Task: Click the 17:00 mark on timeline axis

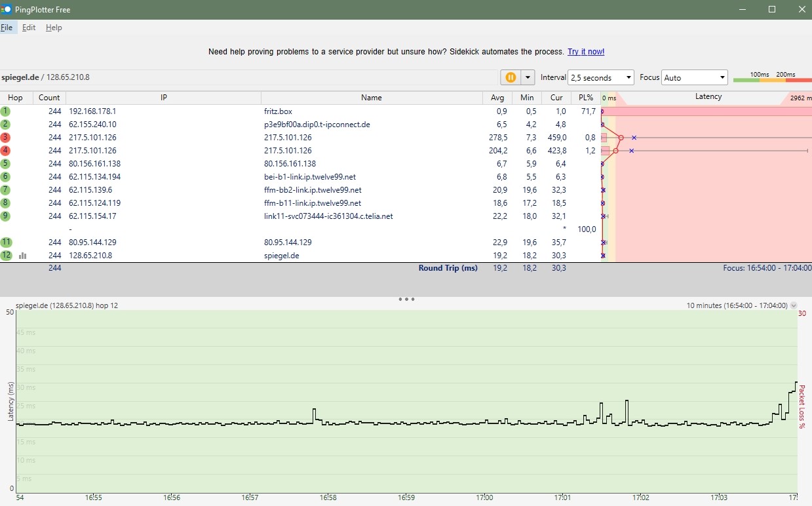Action: click(484, 498)
